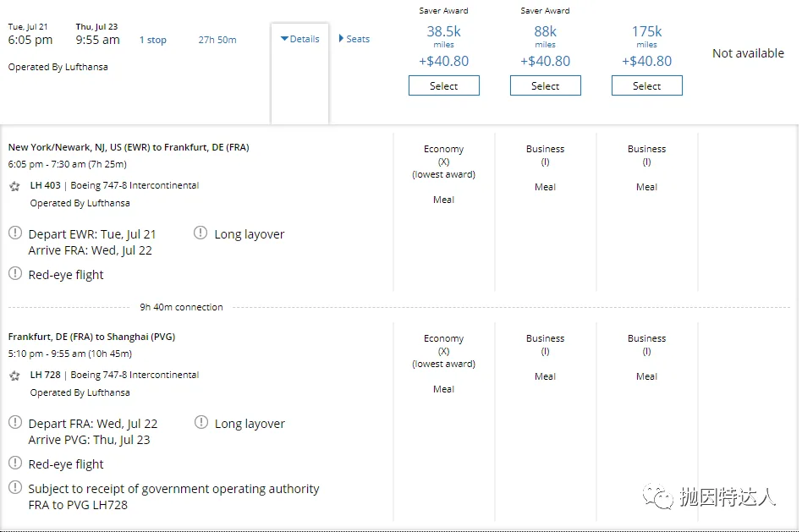The width and height of the screenshot is (802, 532).
Task: Click the government operating authority alert icon
Action: click(15, 487)
